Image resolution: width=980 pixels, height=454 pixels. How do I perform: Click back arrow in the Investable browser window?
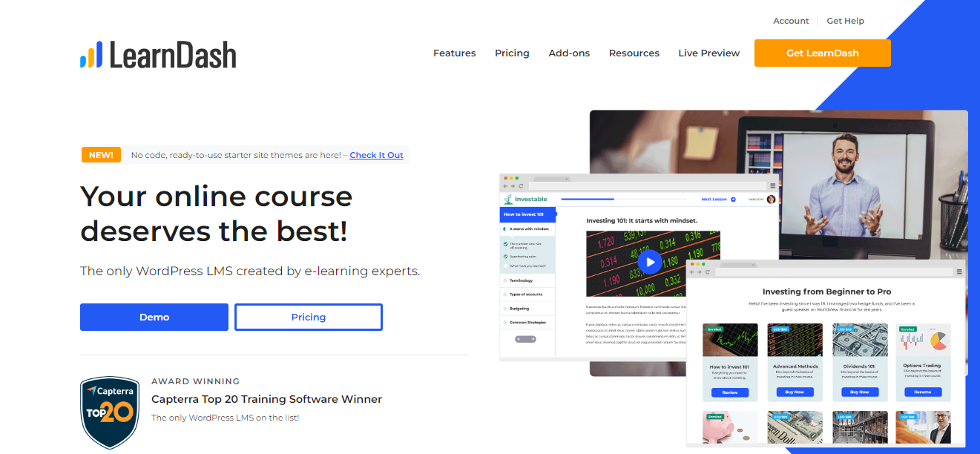pyautogui.click(x=505, y=185)
